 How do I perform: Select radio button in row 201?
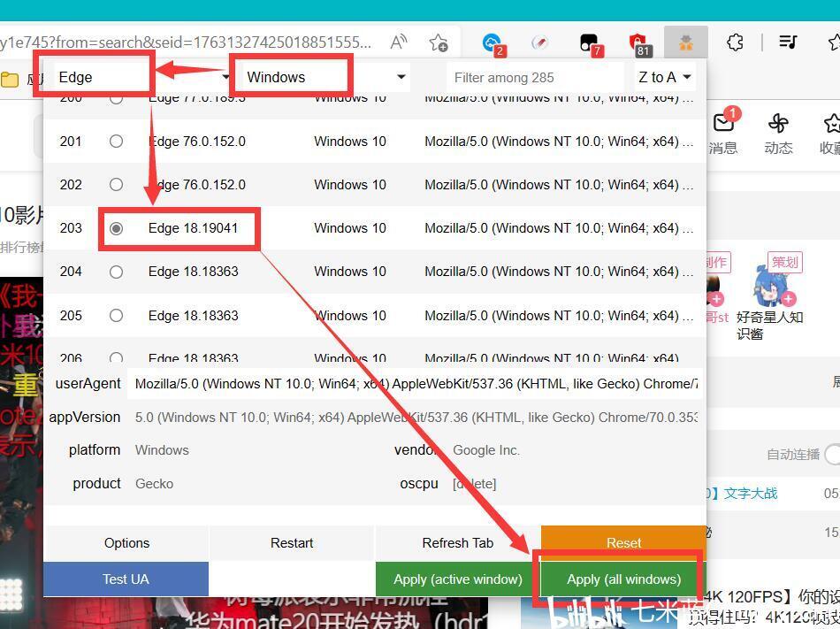click(116, 142)
